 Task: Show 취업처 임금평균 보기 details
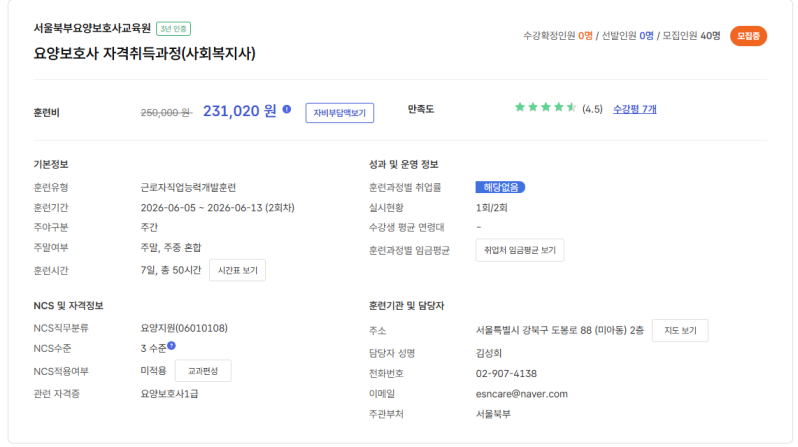(x=519, y=250)
